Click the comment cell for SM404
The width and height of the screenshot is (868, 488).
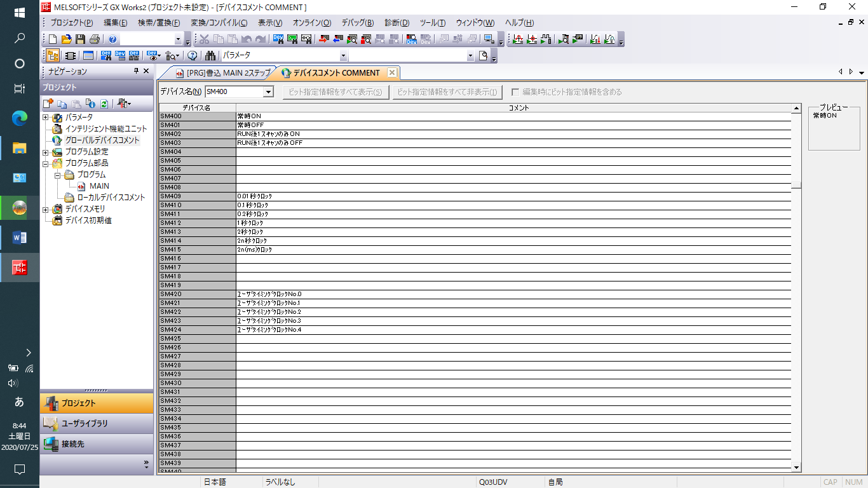513,152
